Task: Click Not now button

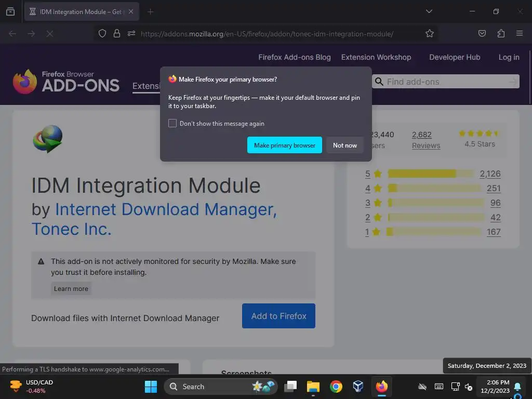Action: tap(345, 145)
